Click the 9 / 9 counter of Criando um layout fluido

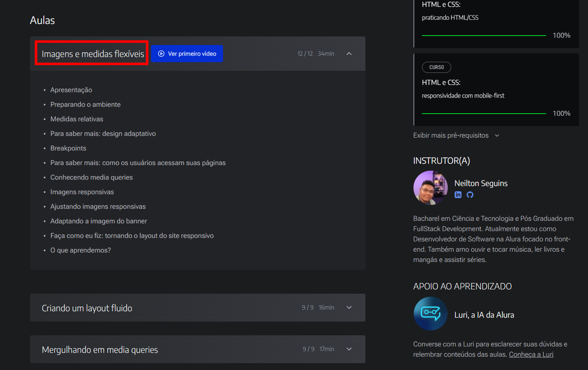[x=308, y=307]
